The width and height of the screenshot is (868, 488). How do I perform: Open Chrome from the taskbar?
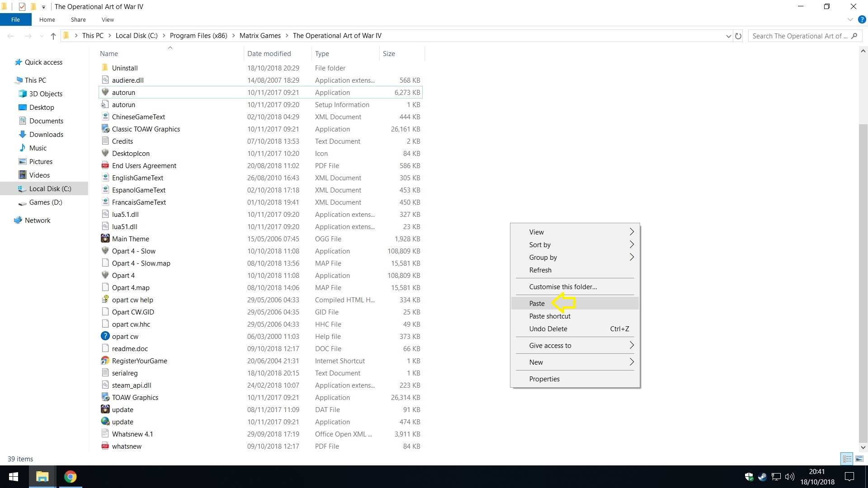coord(70,477)
